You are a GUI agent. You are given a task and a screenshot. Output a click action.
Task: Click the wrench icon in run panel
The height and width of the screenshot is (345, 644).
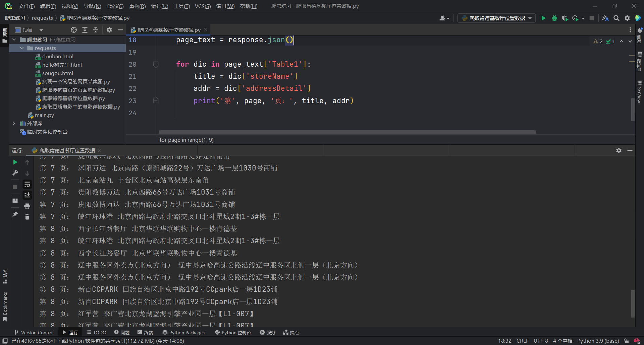(x=15, y=173)
